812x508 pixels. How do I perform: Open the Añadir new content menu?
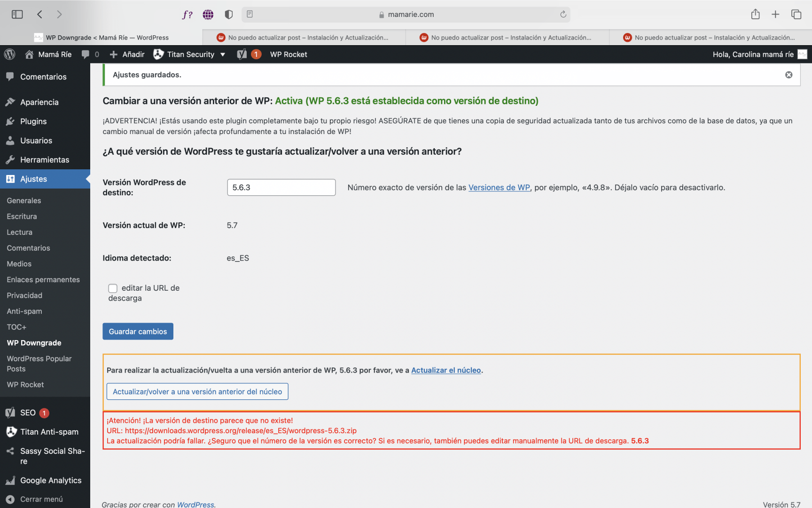pos(127,55)
